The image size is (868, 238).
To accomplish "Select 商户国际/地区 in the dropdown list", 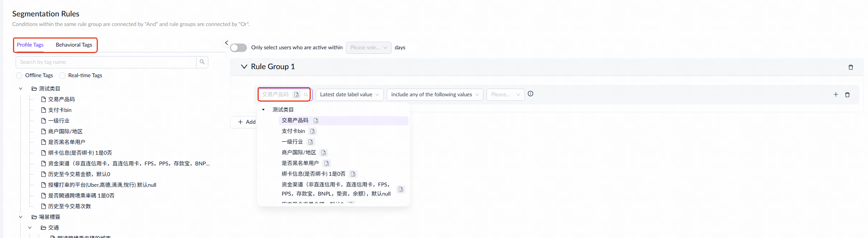I will [x=299, y=152].
